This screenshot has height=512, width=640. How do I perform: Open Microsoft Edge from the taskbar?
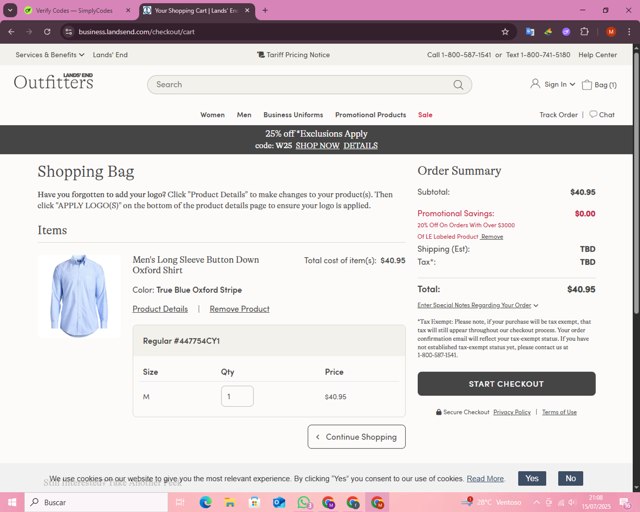pos(205,502)
